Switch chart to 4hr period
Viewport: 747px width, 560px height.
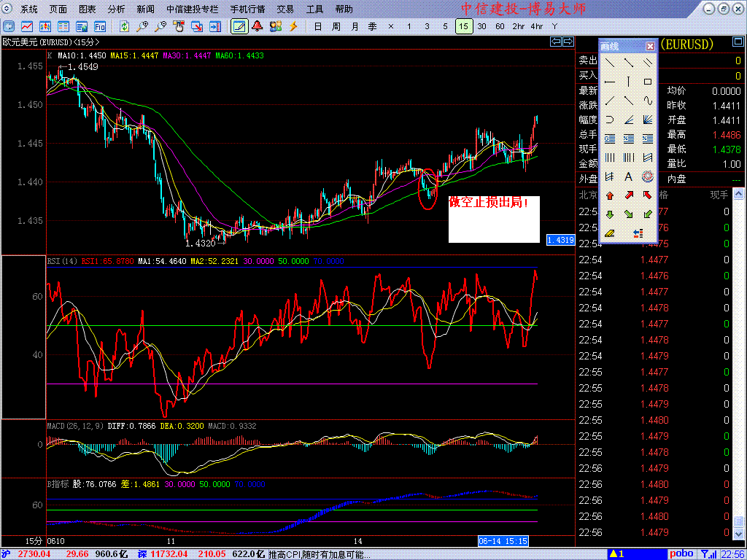tap(536, 26)
